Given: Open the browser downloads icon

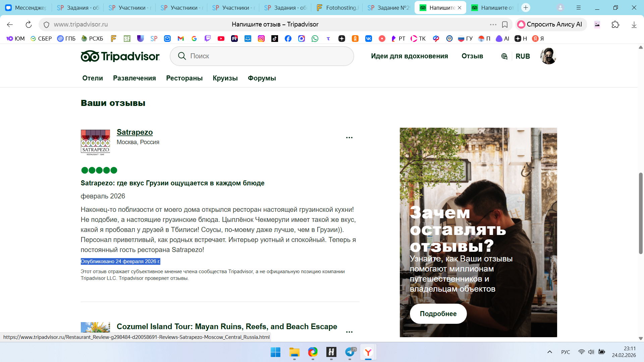Looking at the screenshot, I should [634, 24].
